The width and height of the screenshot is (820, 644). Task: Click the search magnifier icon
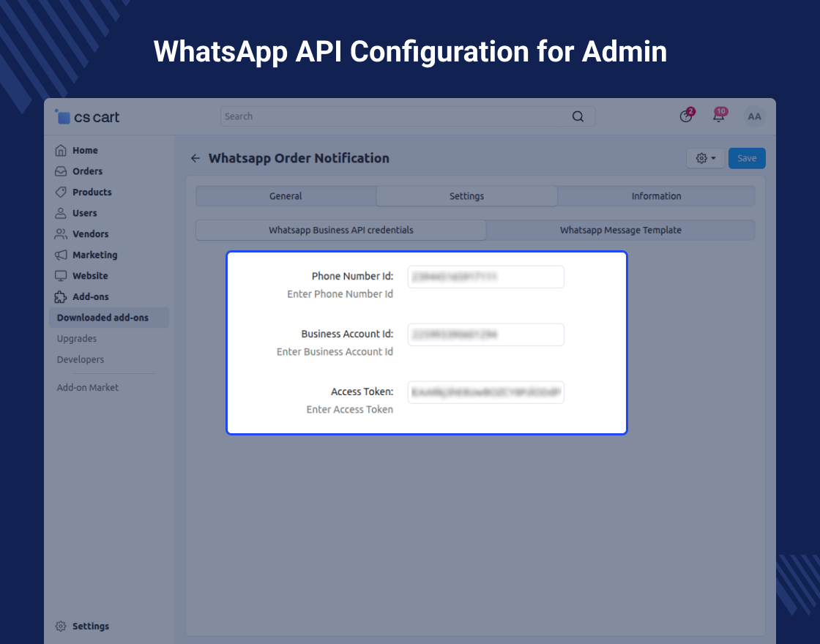tap(578, 116)
